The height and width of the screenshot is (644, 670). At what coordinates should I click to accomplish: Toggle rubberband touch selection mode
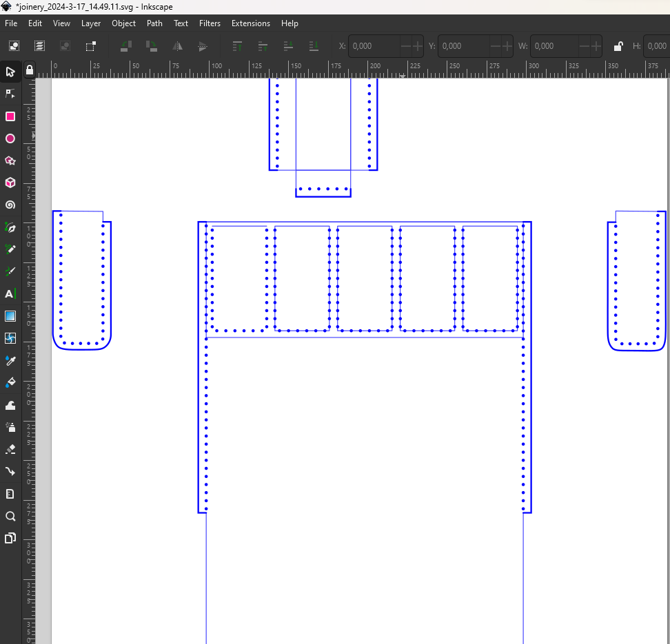pos(90,46)
